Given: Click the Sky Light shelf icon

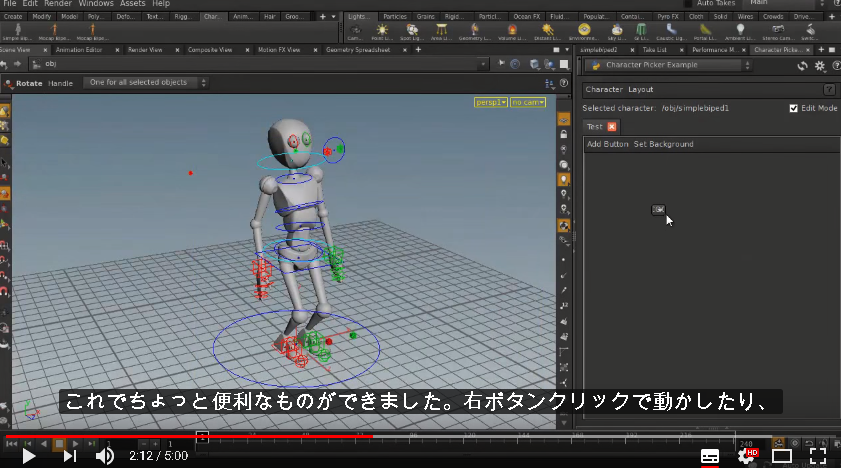Looking at the screenshot, I should 617,32.
